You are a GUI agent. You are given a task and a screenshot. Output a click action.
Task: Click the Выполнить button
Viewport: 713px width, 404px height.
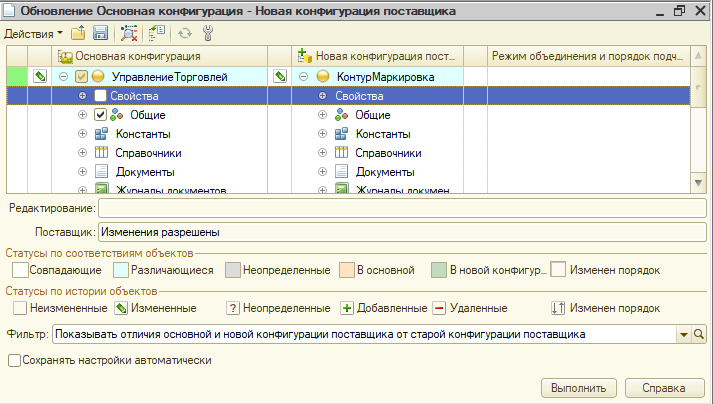click(x=578, y=388)
